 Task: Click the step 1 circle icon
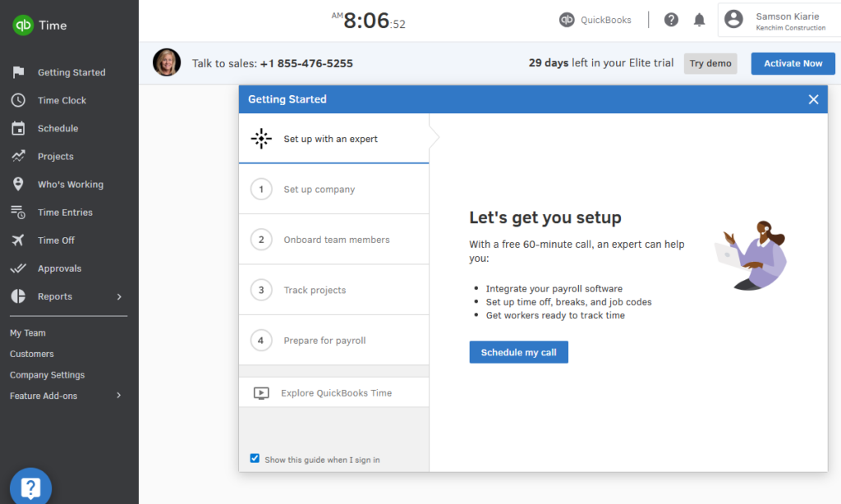(x=261, y=190)
